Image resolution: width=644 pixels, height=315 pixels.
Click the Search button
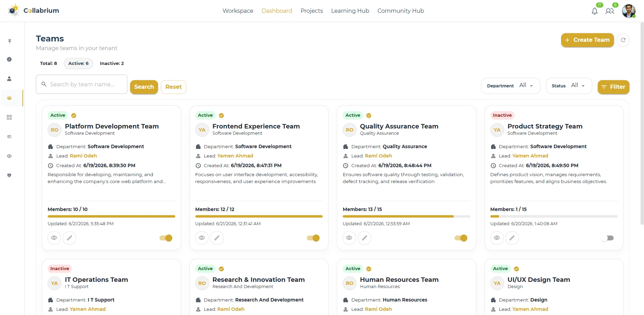(144, 87)
